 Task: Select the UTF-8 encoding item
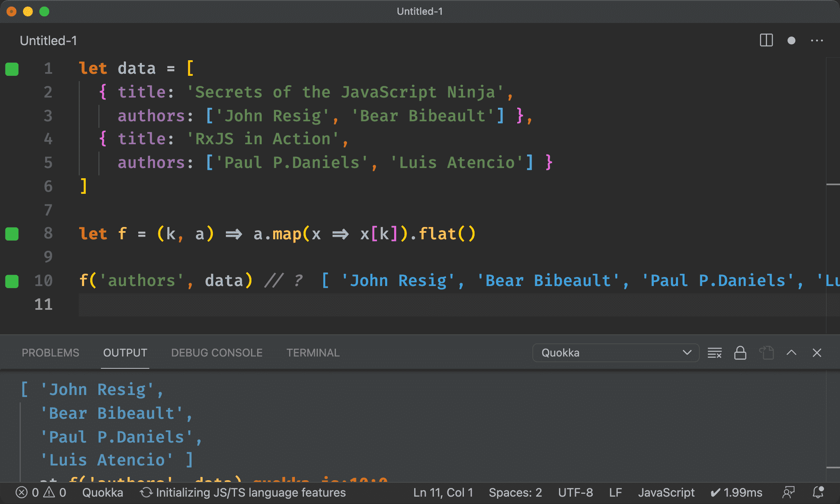[575, 493]
